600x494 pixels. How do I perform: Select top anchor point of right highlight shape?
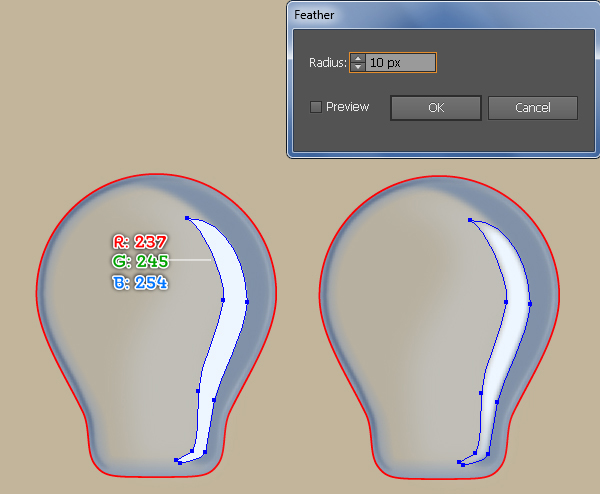(470, 220)
